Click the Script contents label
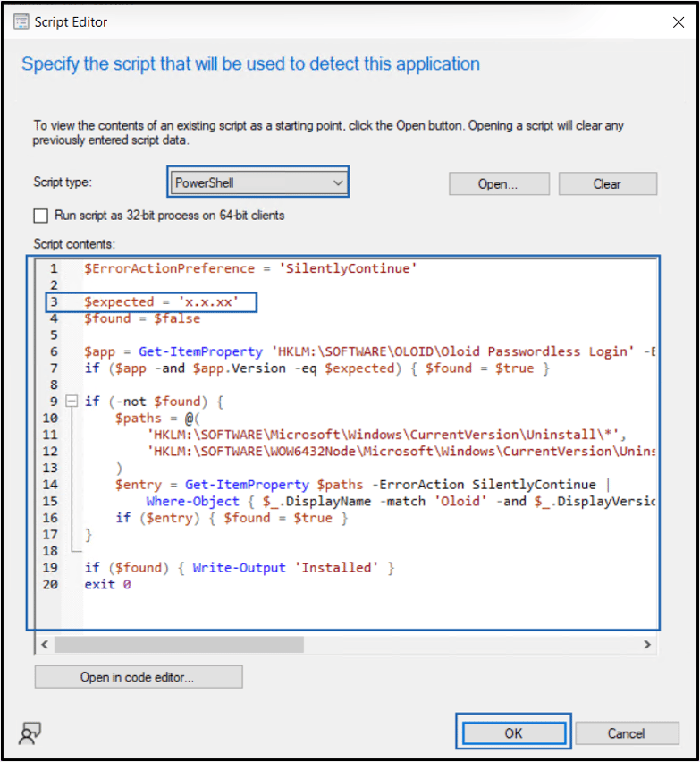 pyautogui.click(x=74, y=244)
